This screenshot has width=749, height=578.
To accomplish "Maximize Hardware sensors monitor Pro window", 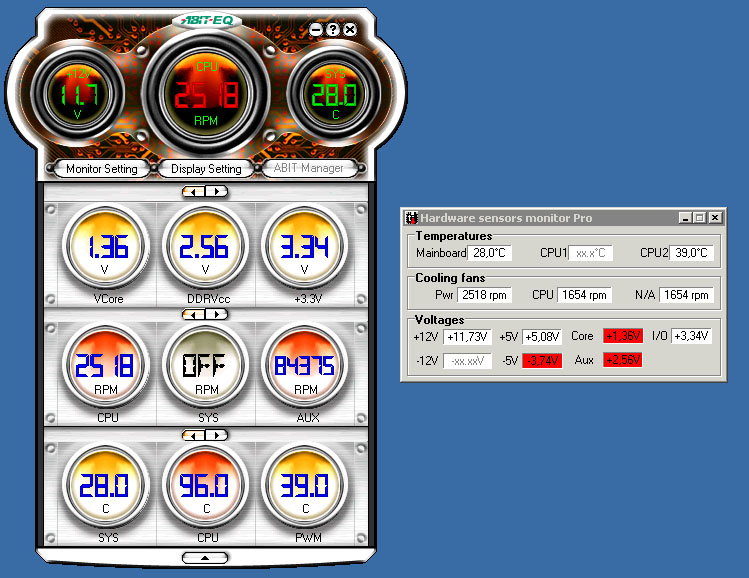I will click(699, 218).
